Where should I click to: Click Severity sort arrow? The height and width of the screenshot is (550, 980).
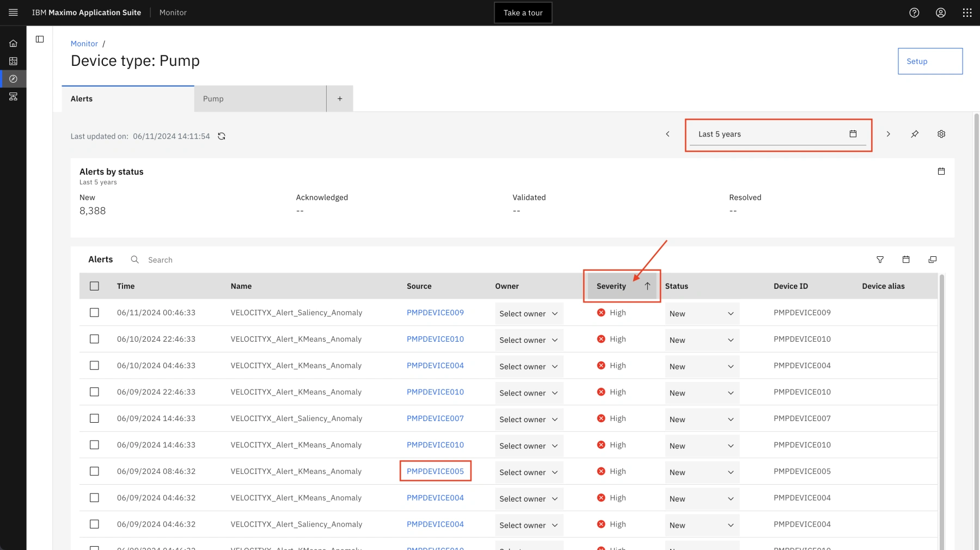pyautogui.click(x=647, y=286)
